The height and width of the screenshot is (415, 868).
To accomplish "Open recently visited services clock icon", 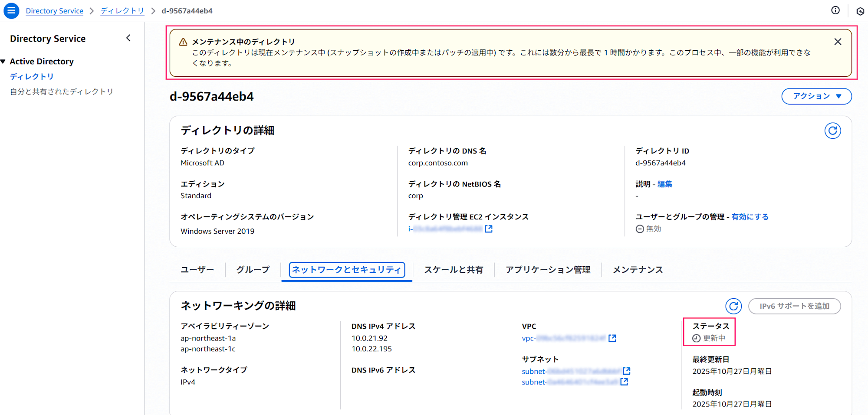I will pyautogui.click(x=860, y=10).
